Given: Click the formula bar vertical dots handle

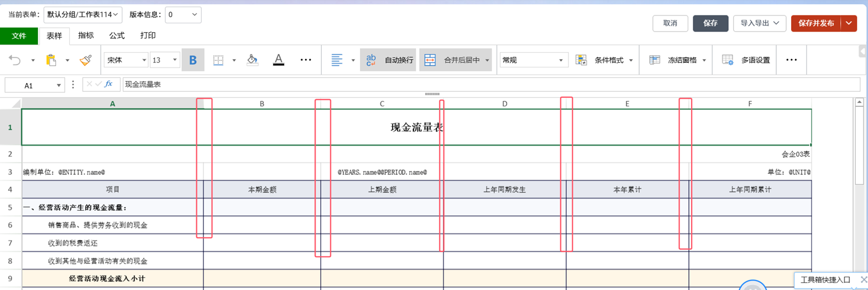Looking at the screenshot, I should 73,85.
